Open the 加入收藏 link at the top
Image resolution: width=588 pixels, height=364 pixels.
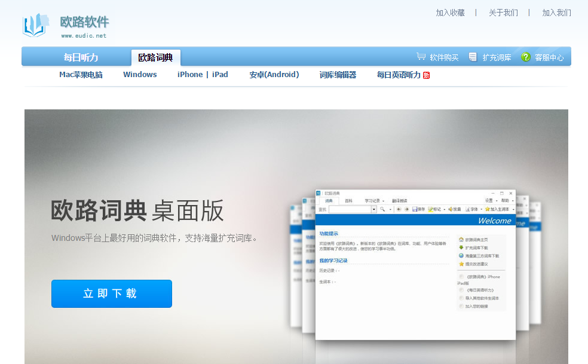(x=449, y=13)
